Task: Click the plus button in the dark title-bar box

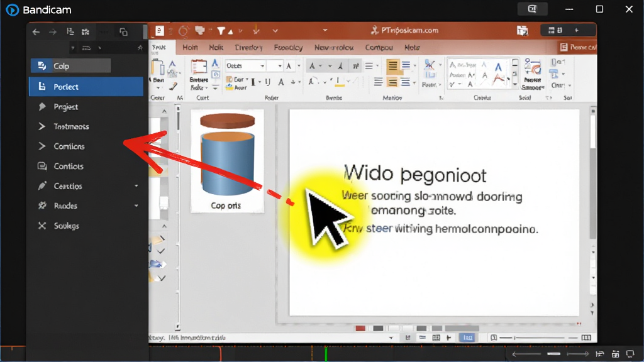Action: pos(577,30)
